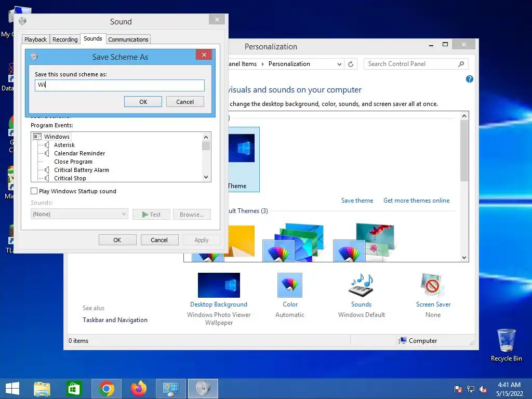Select the blue-green abstract default theme thumbnail

pos(293,242)
